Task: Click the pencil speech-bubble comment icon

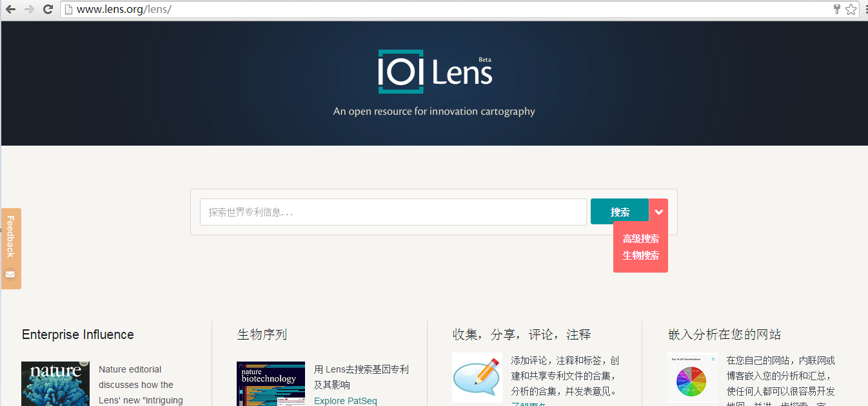Action: pyautogui.click(x=477, y=378)
